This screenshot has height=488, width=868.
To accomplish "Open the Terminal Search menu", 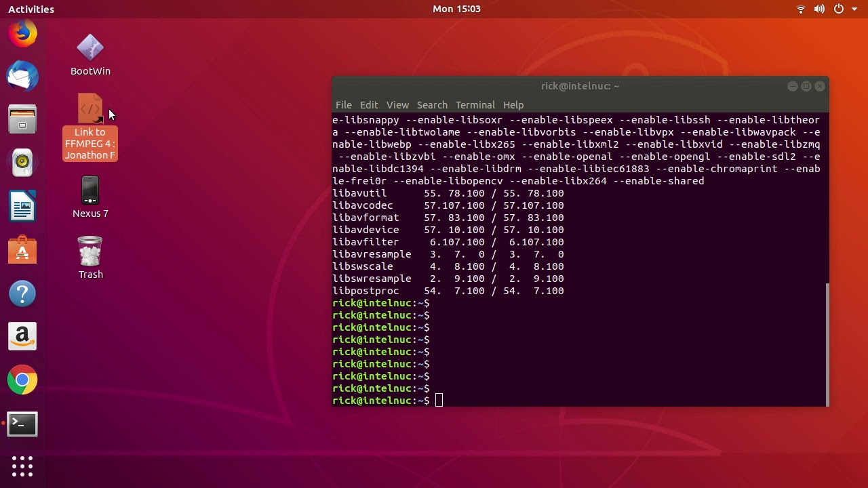I will 432,105.
